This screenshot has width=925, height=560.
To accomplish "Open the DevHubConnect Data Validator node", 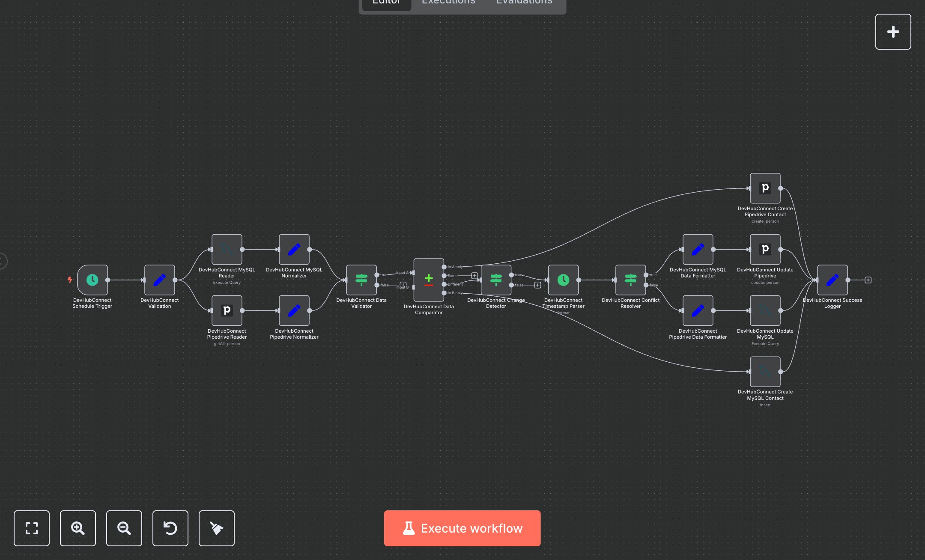I will tap(362, 279).
